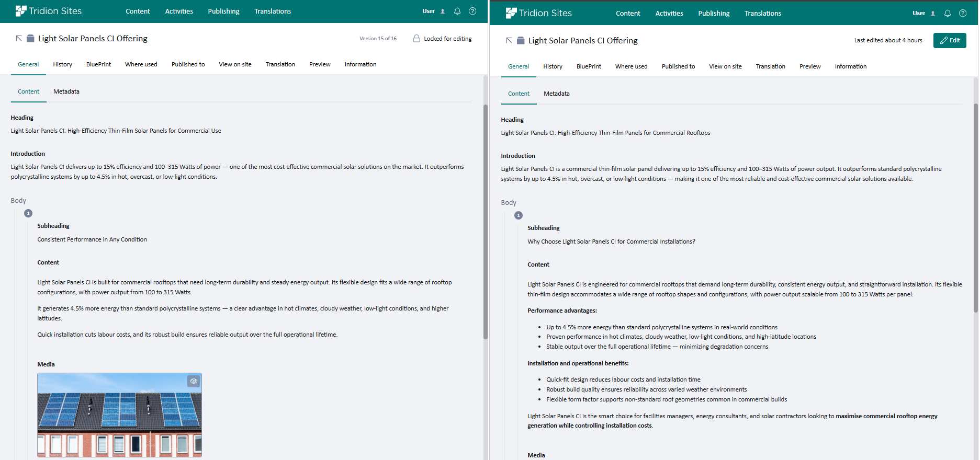Open the User account menu in right window
The width and height of the screenshot is (980, 460).
923,13
